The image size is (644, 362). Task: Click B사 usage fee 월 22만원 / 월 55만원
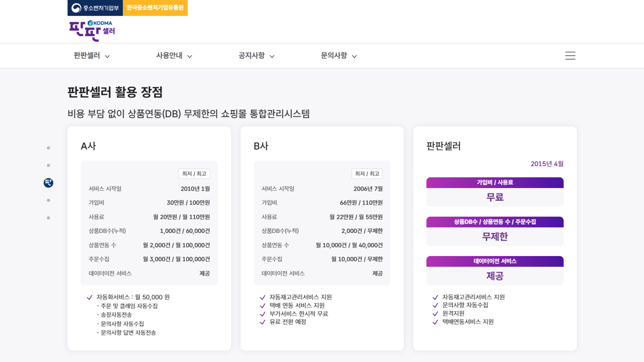pyautogui.click(x=356, y=217)
